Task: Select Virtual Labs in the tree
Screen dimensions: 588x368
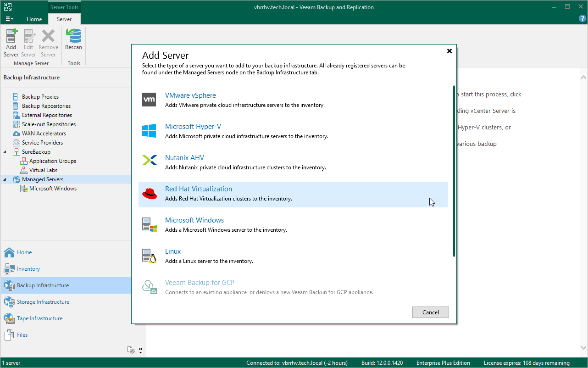Action: pyautogui.click(x=43, y=170)
